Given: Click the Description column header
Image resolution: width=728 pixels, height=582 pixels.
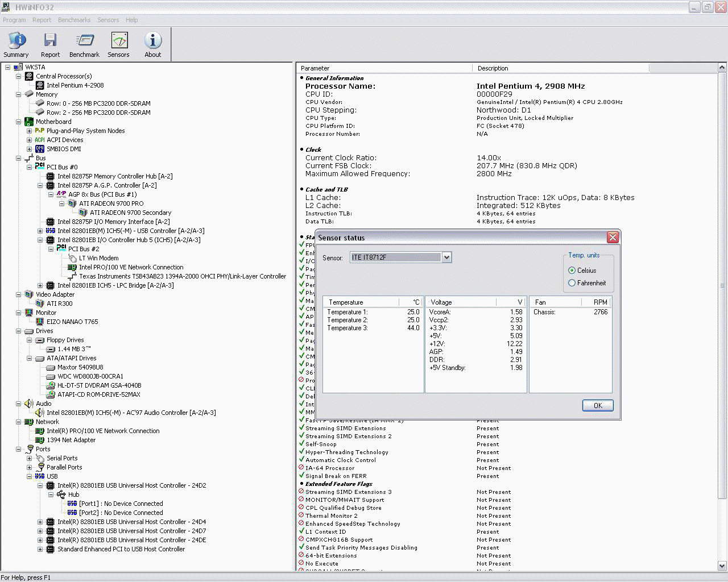Looking at the screenshot, I should coord(561,68).
